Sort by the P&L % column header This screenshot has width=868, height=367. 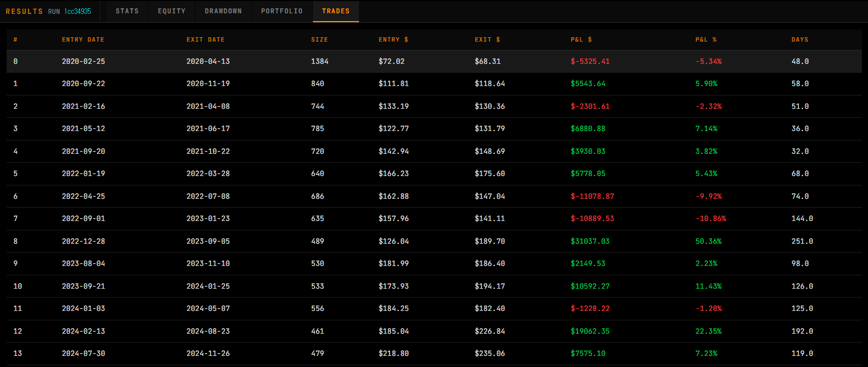point(706,40)
